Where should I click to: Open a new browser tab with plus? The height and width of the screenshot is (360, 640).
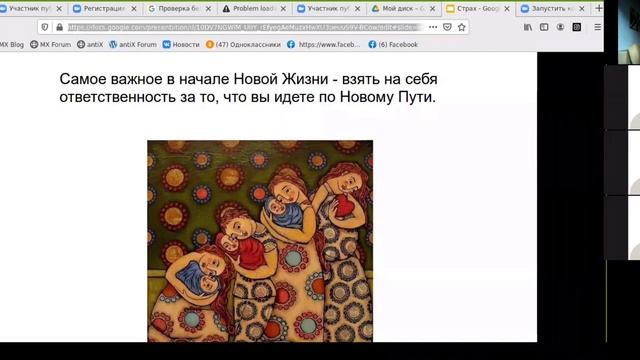[x=598, y=9]
